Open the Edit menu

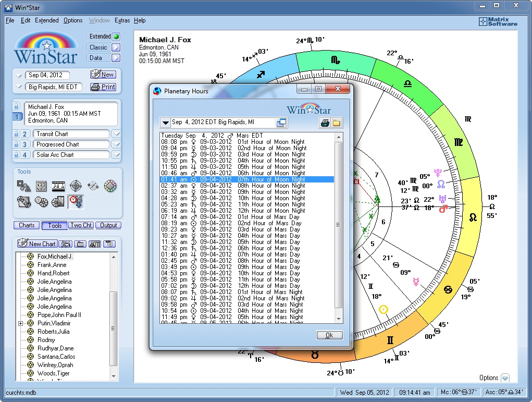26,20
